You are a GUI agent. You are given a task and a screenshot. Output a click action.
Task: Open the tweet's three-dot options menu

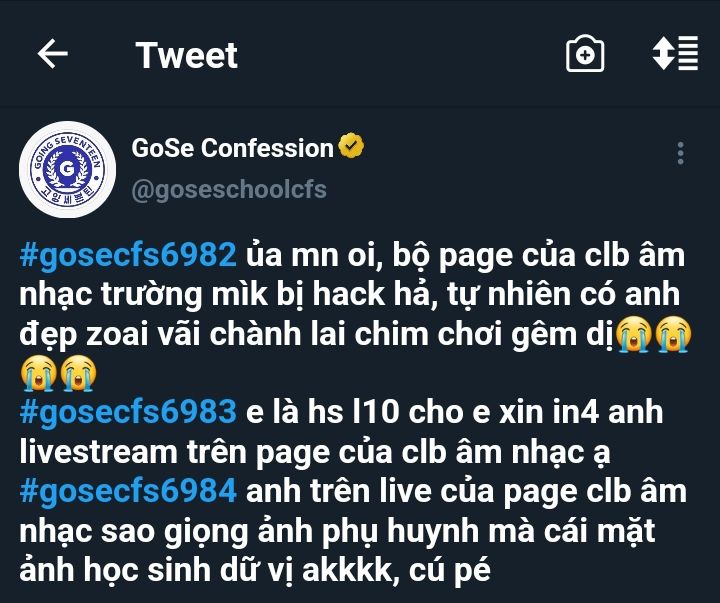pos(681,153)
